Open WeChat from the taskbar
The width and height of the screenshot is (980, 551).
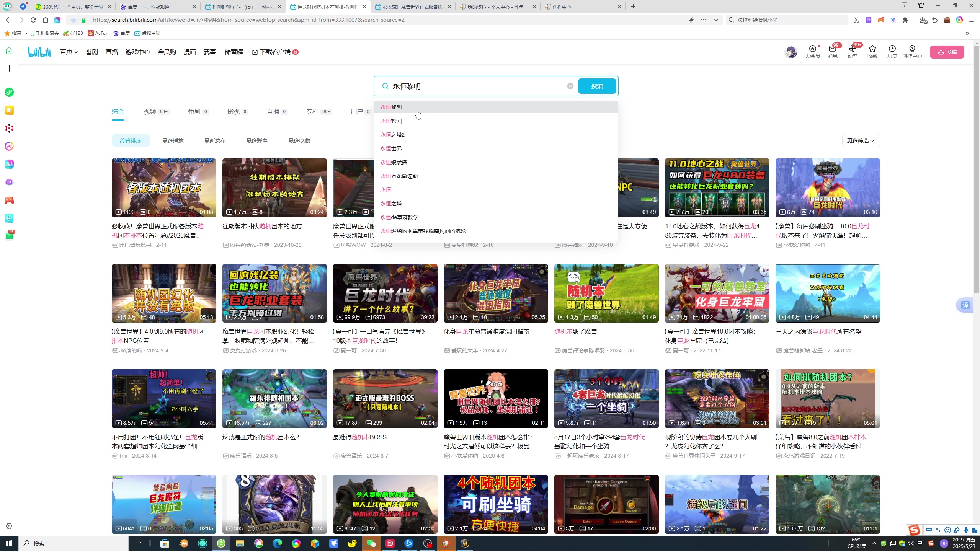coord(371,543)
